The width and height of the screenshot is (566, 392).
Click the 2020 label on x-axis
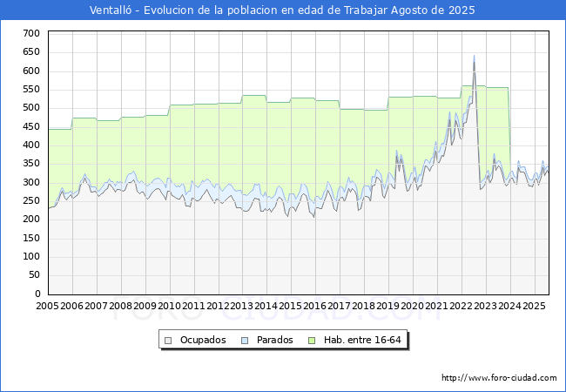click(413, 306)
